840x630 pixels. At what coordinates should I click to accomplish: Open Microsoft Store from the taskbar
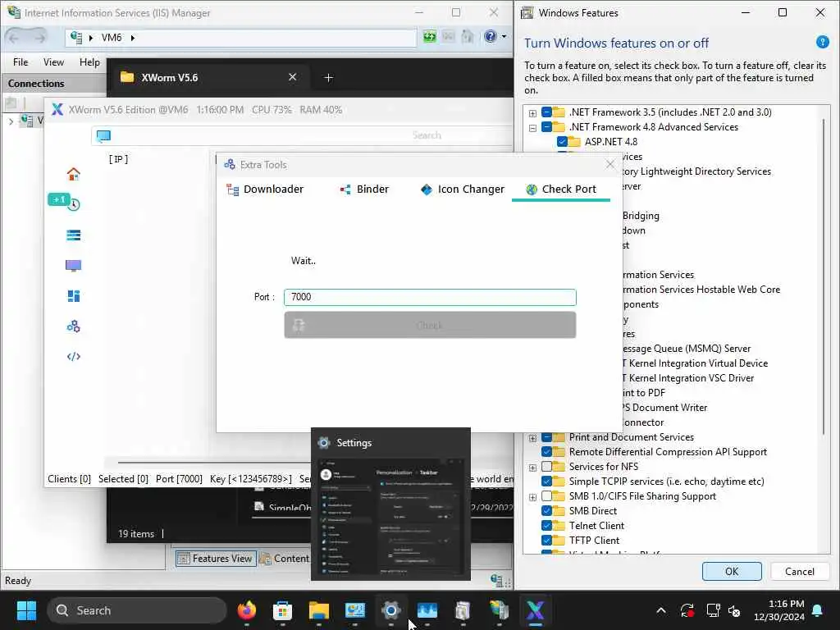282,610
